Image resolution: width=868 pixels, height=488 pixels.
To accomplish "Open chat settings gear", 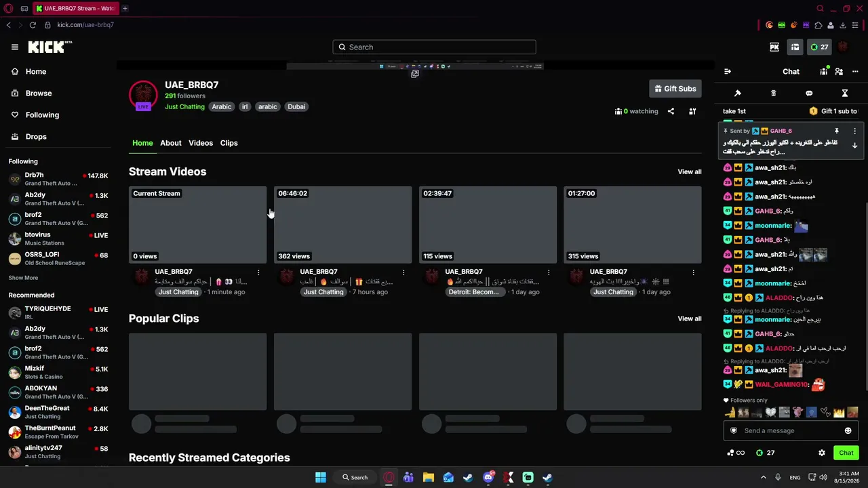I will pyautogui.click(x=822, y=453).
